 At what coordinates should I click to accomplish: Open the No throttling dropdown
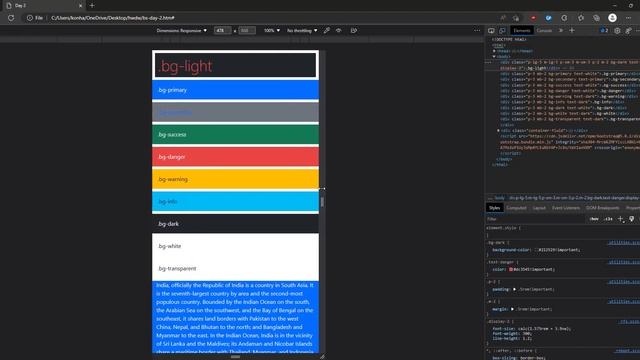click(302, 31)
